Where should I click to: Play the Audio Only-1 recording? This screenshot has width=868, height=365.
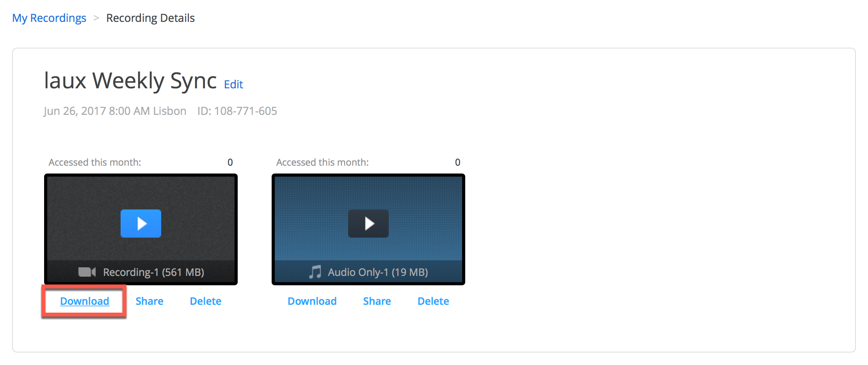pyautogui.click(x=368, y=224)
